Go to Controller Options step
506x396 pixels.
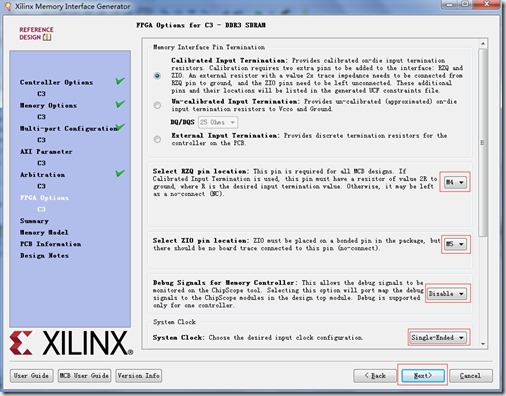tap(56, 82)
